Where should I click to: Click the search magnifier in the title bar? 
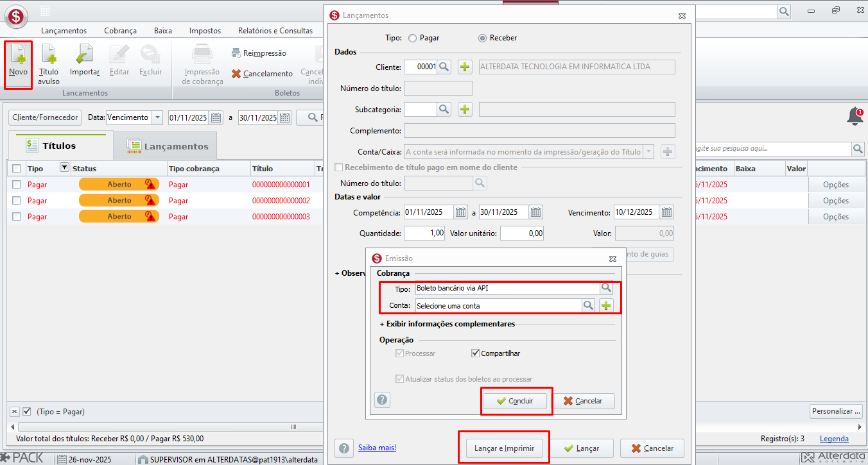click(784, 12)
